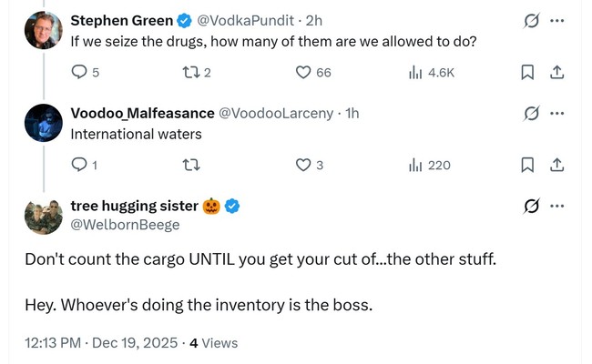Repost the International waters tweet

coord(190,165)
